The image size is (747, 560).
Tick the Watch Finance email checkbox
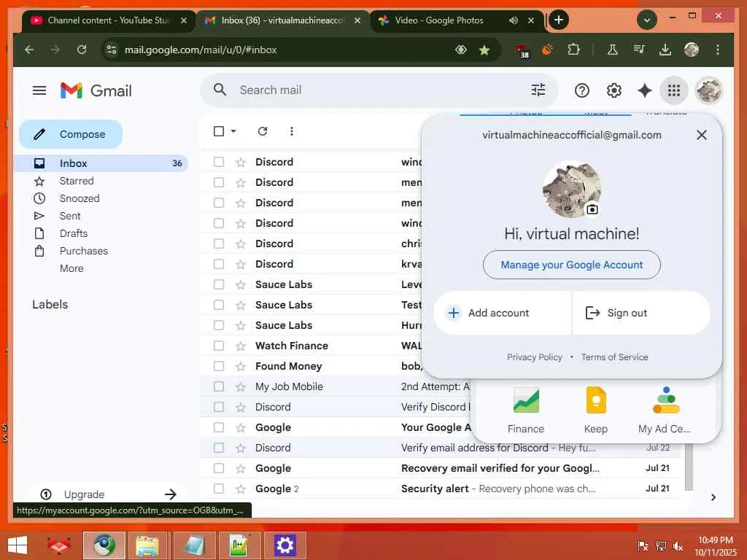[219, 346]
